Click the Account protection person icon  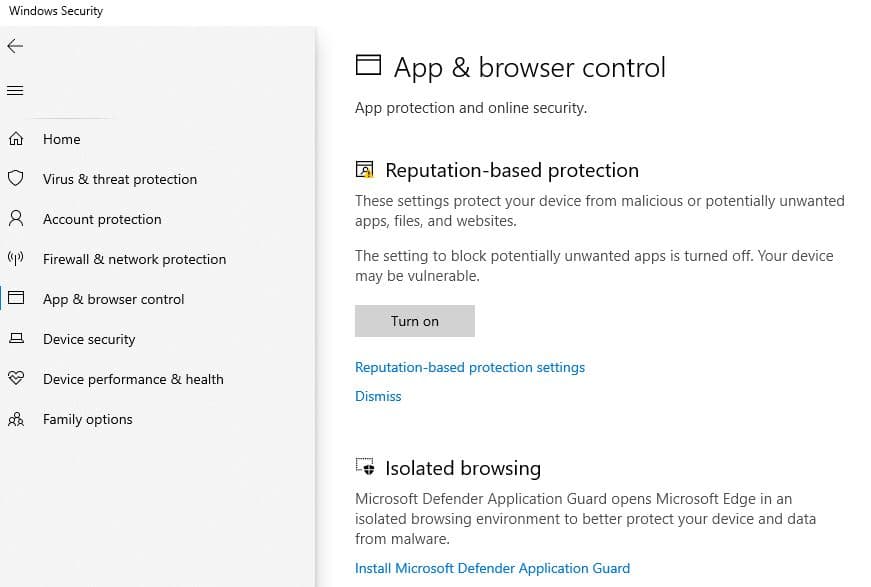tap(15, 219)
